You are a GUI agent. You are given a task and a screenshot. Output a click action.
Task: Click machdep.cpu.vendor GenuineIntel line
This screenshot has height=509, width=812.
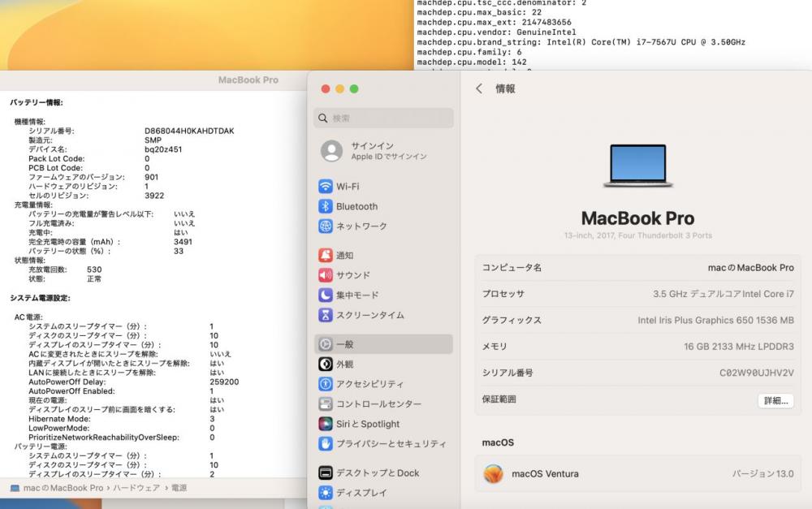pyautogui.click(x=496, y=32)
